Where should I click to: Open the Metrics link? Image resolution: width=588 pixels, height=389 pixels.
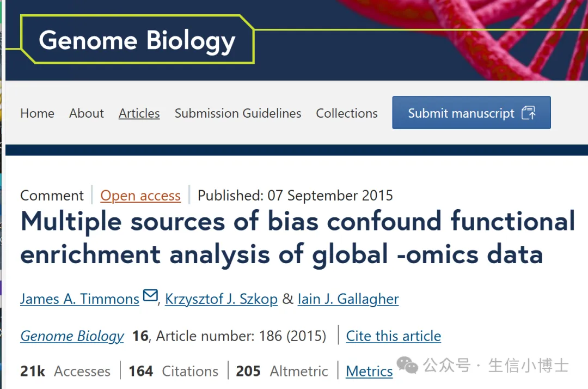pos(369,372)
